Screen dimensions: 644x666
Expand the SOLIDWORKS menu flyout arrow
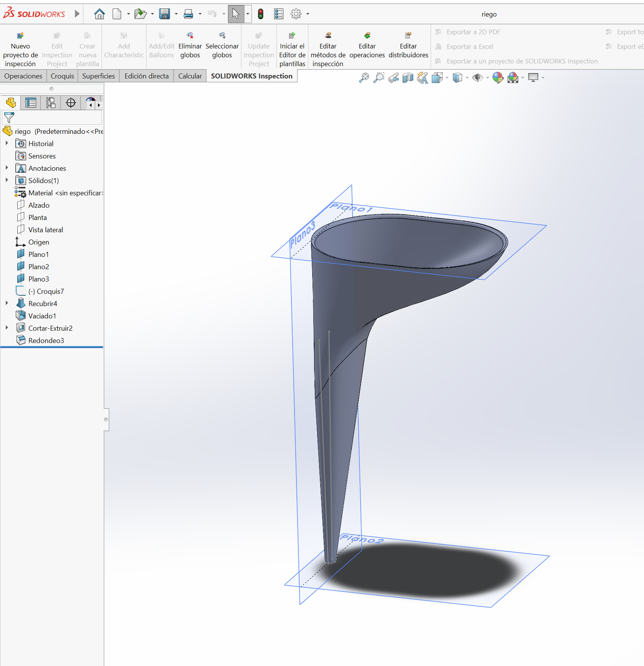pyautogui.click(x=77, y=14)
